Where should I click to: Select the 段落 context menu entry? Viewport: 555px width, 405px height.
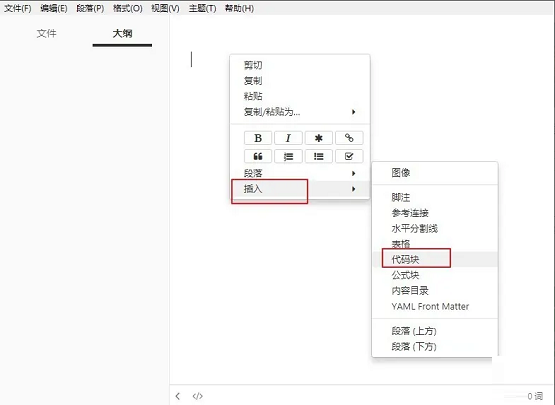[x=300, y=173]
